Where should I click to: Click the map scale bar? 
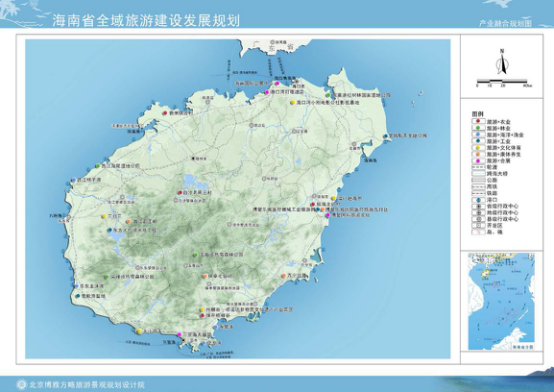pyautogui.click(x=503, y=82)
